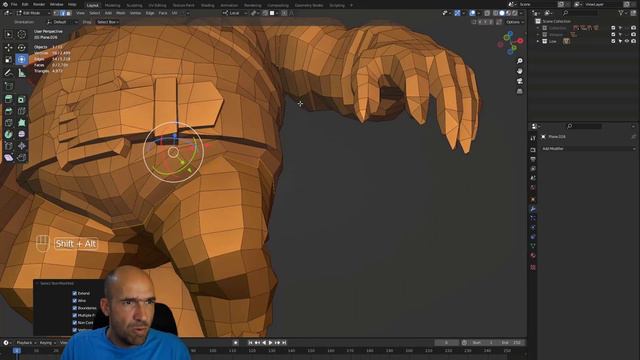Open the Options dropdown in the viewport
The image size is (640, 360).
(515, 22)
